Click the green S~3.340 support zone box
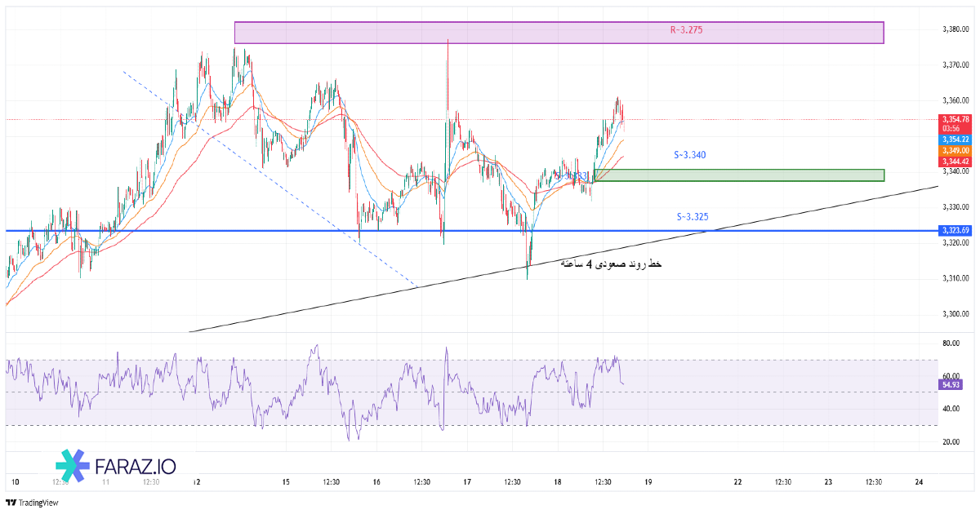This screenshot has width=980, height=514. click(739, 175)
